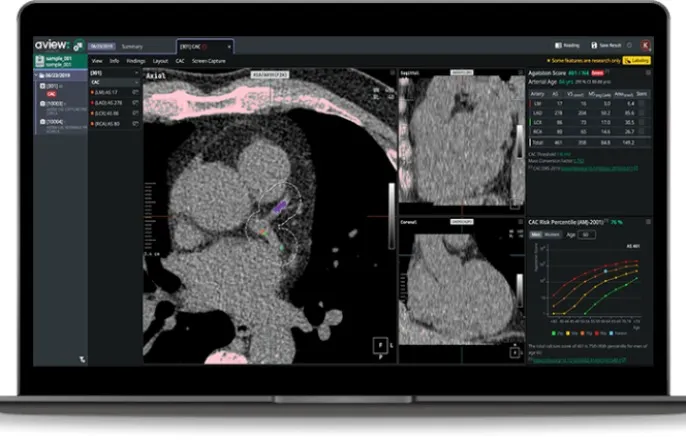Expand the [10003] series arrow
686x440 pixels.
66,104
